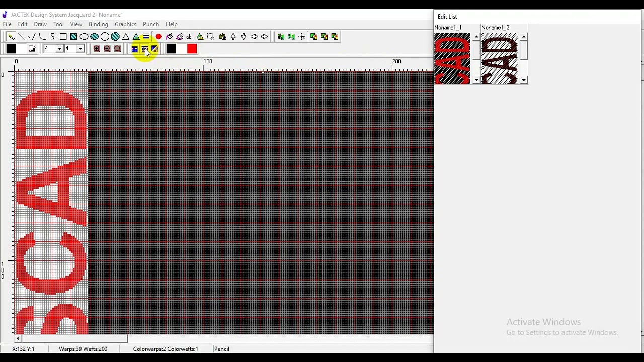Image resolution: width=644 pixels, height=362 pixels.
Task: Select the Noname1_2 thumbnail in Edit List
Action: coord(500,58)
